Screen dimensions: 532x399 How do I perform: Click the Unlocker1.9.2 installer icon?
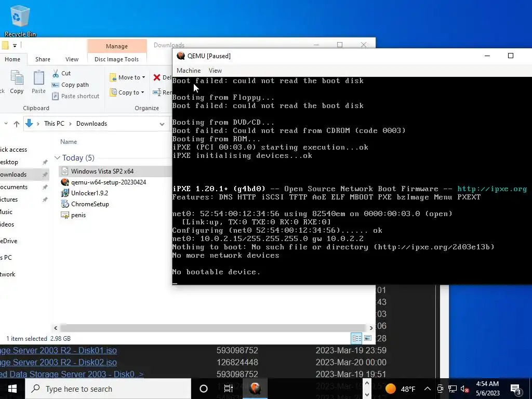(x=65, y=193)
